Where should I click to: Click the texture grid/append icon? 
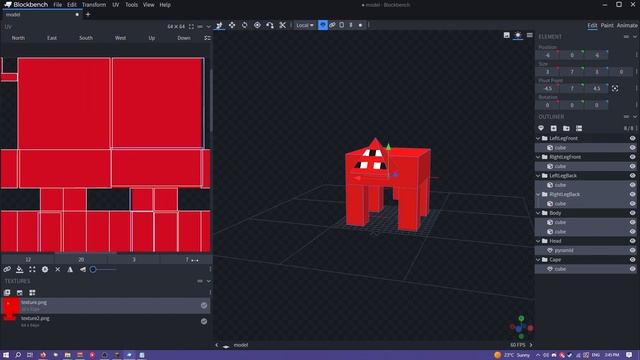pos(32,293)
